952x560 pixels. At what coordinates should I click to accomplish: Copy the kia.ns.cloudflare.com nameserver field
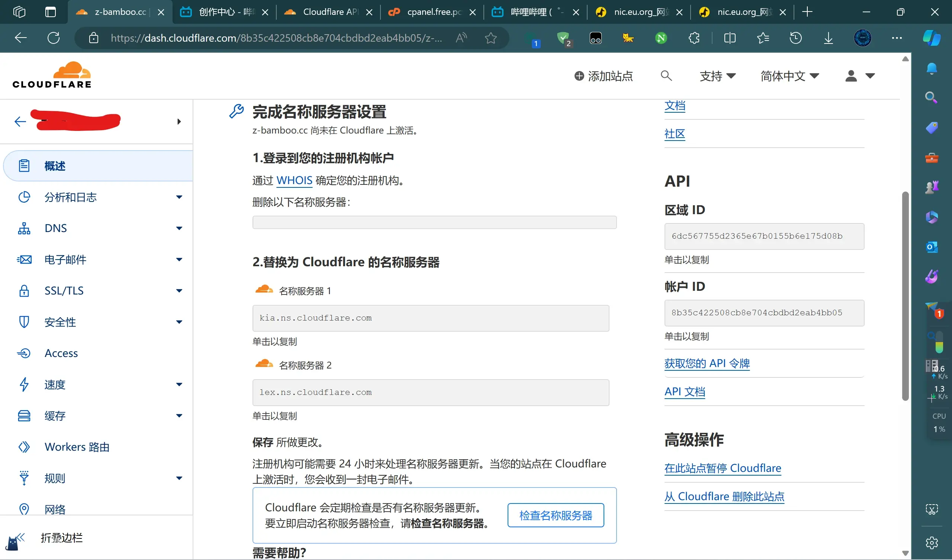point(431,318)
